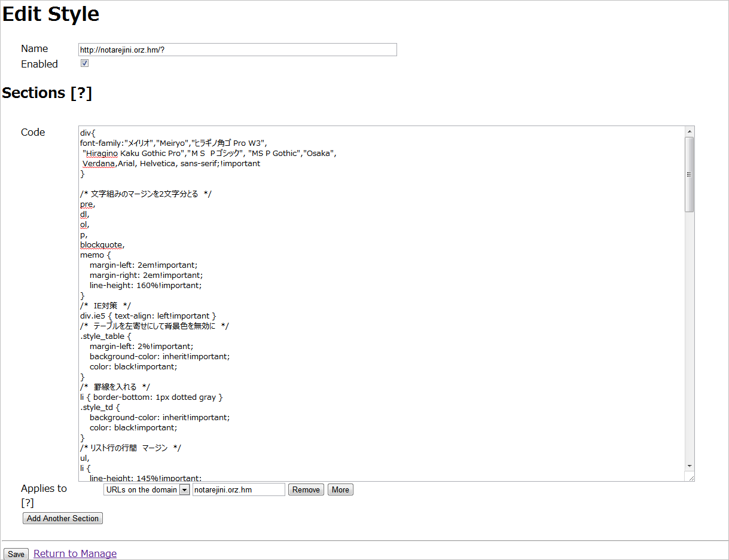Place cursor on the '.style_table {' line
The height and width of the screenshot is (560, 729).
[105, 336]
